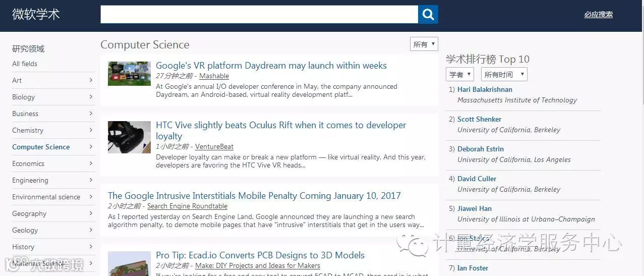Click the magnifier search button
The height and width of the screenshot is (276, 644).
pos(428,14)
